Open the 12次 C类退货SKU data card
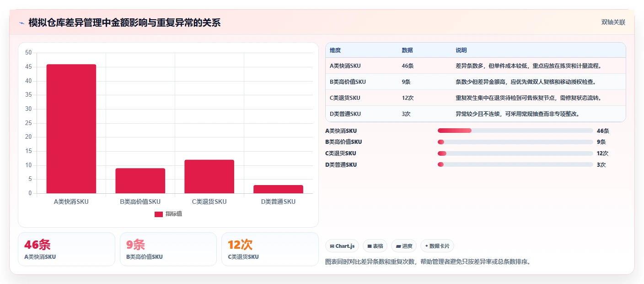The height and width of the screenshot is (284, 644). [270, 249]
